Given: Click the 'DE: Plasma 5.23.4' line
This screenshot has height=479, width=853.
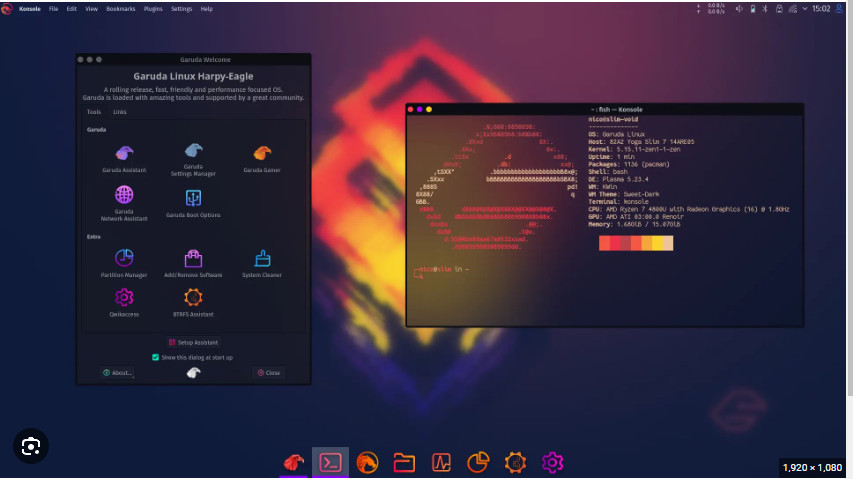Looking at the screenshot, I should [618, 179].
